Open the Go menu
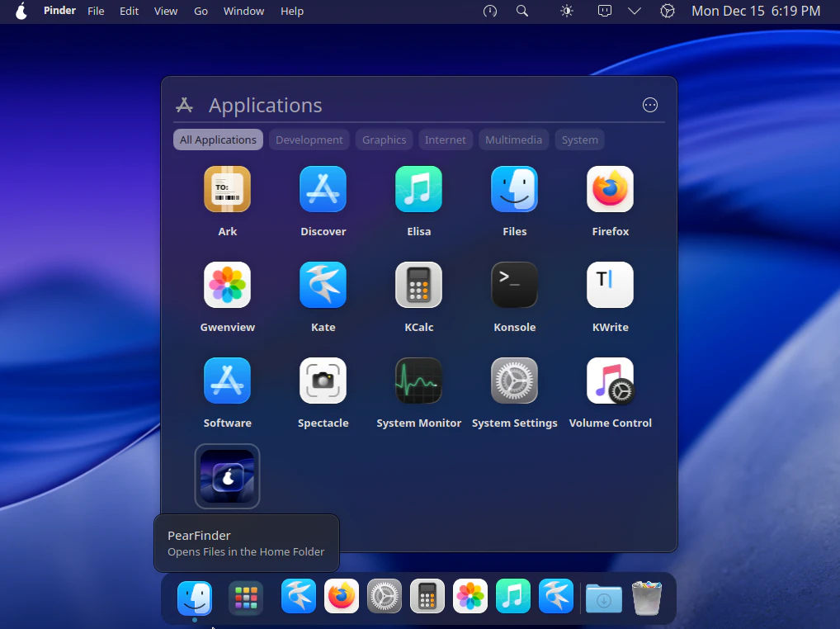The image size is (840, 629). tap(201, 12)
